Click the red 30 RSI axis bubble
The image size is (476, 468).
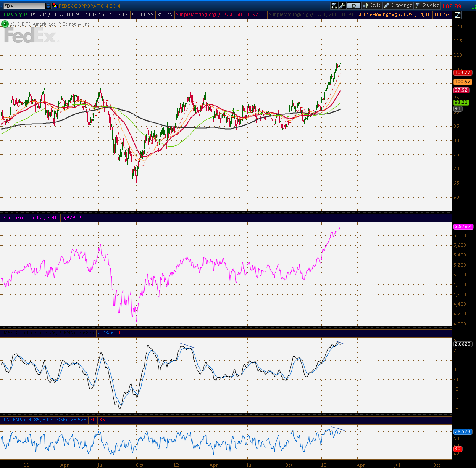pos(458,449)
